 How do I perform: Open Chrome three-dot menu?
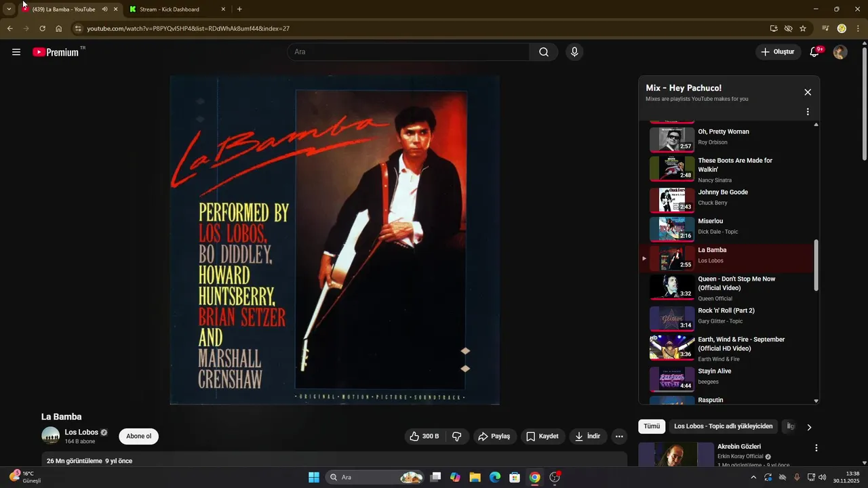coord(858,28)
